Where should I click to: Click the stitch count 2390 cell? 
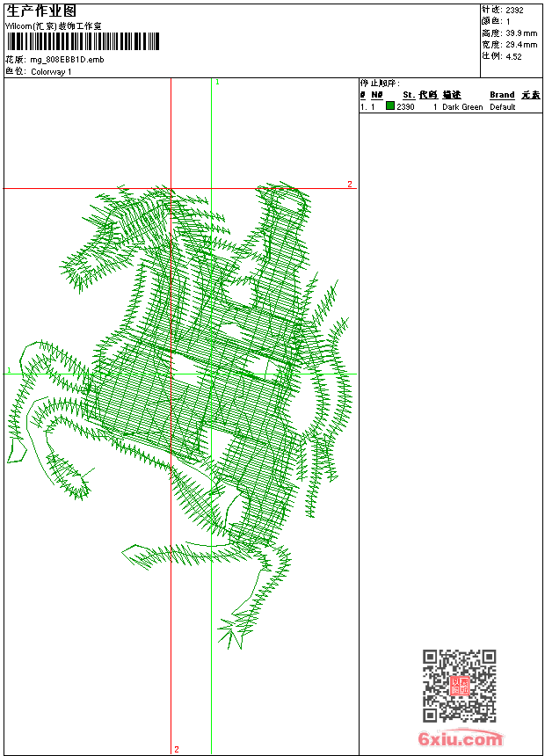tap(405, 107)
